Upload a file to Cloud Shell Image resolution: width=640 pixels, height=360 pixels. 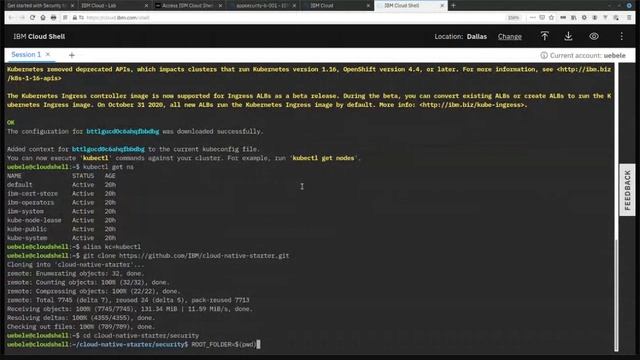click(544, 36)
